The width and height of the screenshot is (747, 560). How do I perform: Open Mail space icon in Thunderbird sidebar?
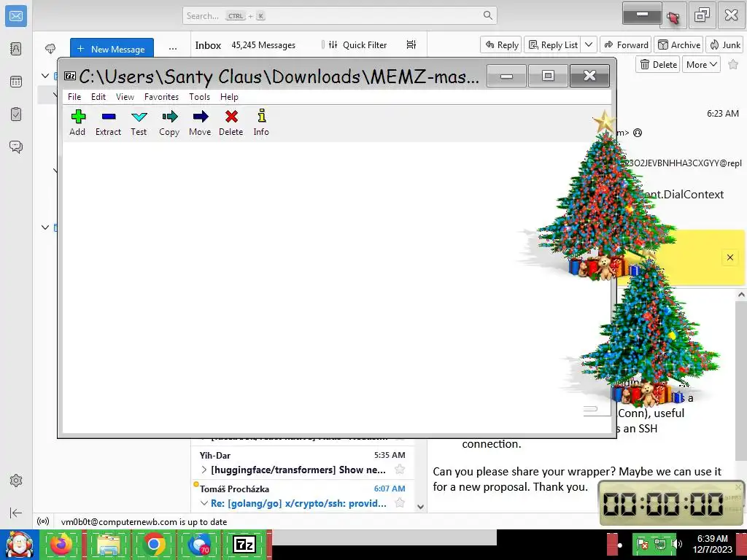pyautogui.click(x=16, y=16)
